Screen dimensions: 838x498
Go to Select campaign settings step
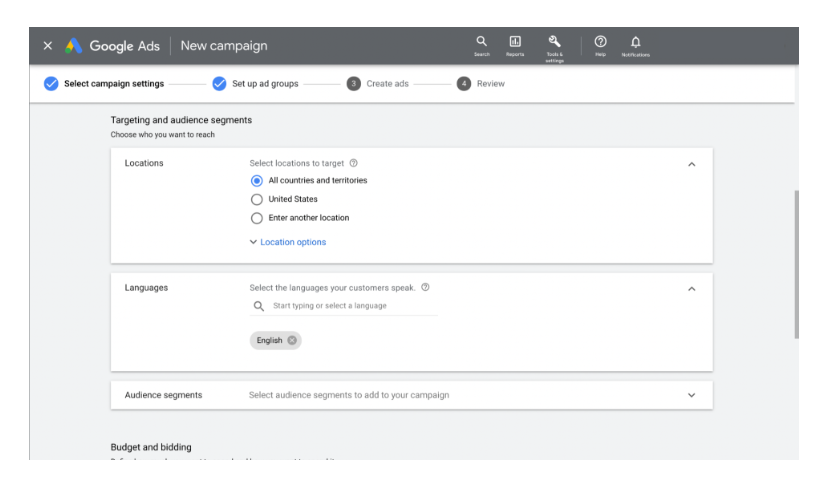click(104, 83)
